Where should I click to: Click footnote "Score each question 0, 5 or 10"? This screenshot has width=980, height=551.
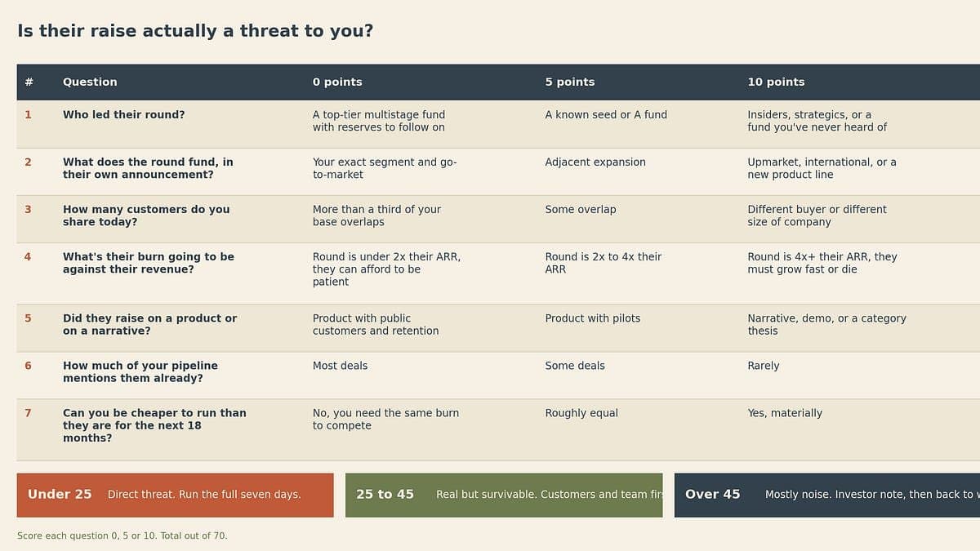[122, 536]
